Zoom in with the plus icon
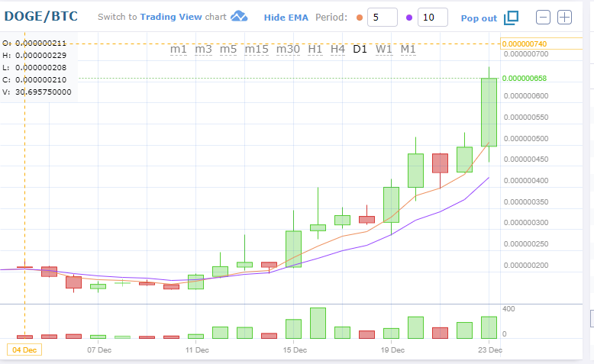This screenshot has width=594, height=364. [x=564, y=18]
